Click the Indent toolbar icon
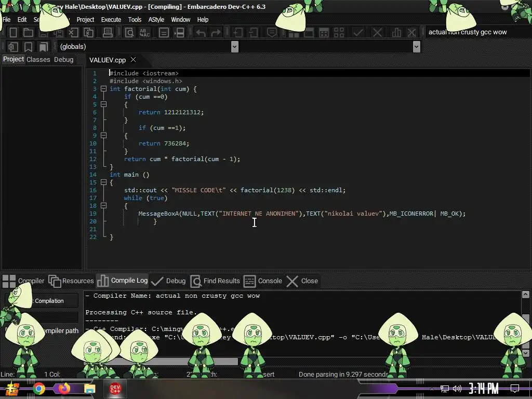 pyautogui.click(x=238, y=33)
